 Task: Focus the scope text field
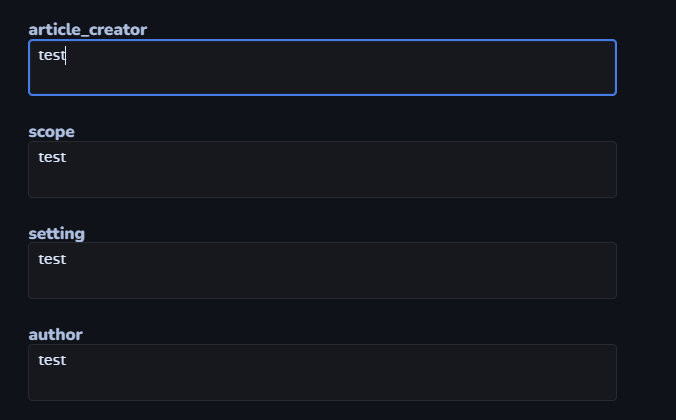coord(322,169)
